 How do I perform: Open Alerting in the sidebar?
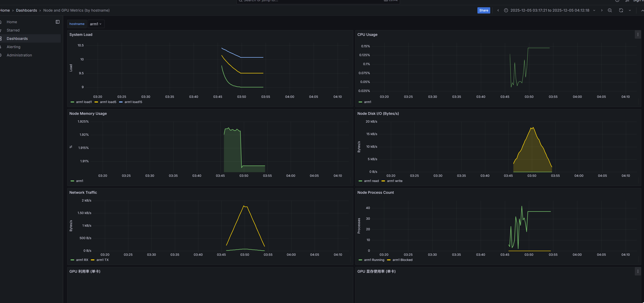[x=13, y=47]
